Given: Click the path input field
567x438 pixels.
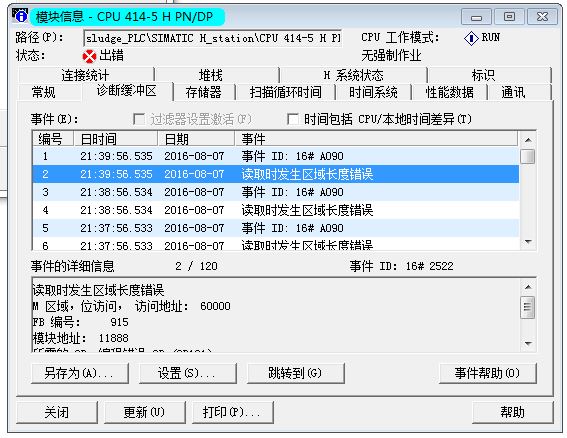Looking at the screenshot, I should 213,38.
